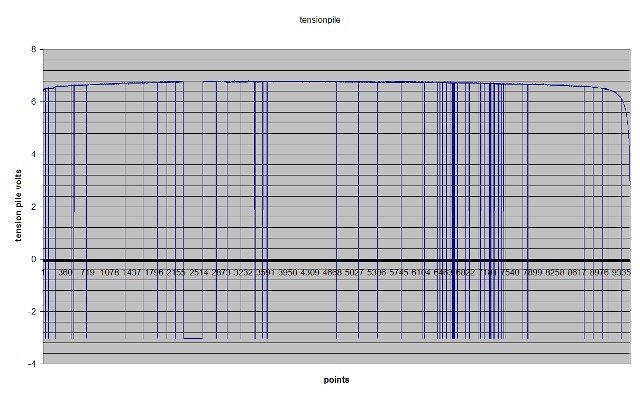Click the x-axis label 5745
The width and height of the screenshot is (640, 398).
(x=398, y=272)
